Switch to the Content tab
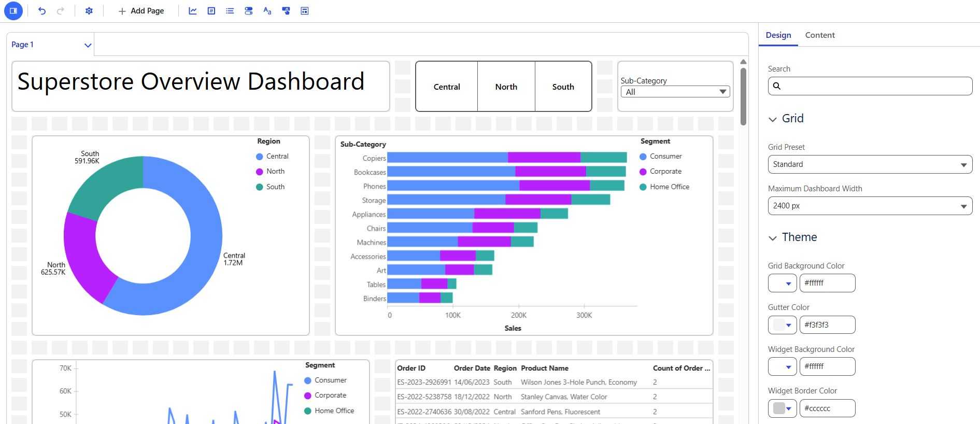This screenshot has width=980, height=424. [820, 35]
